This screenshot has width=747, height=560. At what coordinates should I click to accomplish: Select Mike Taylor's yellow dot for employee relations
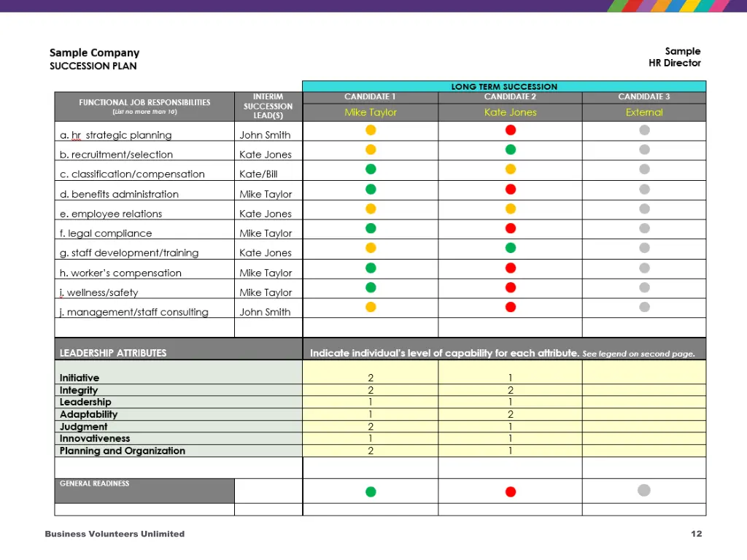click(x=371, y=209)
